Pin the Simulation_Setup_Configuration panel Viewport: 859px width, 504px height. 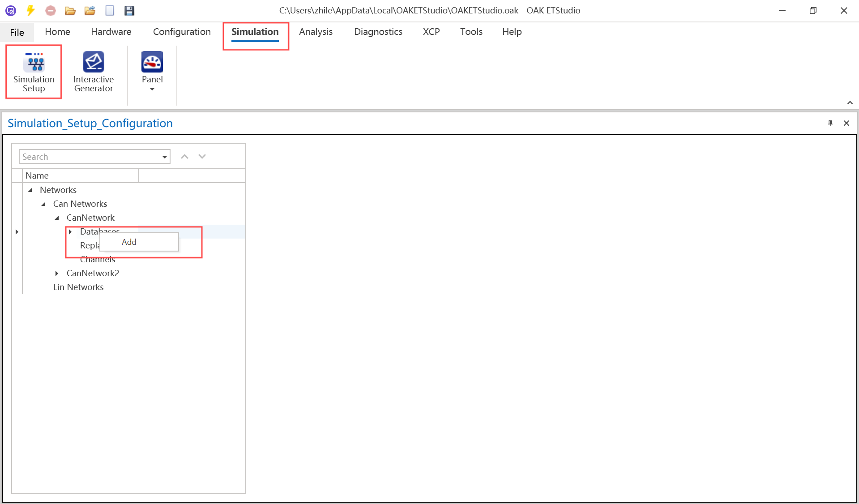coord(830,123)
